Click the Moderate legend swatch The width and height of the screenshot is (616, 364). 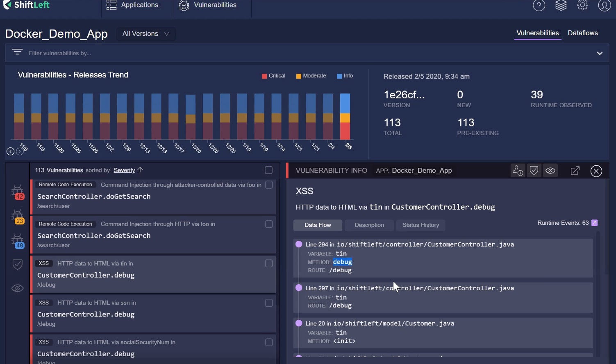coord(299,76)
